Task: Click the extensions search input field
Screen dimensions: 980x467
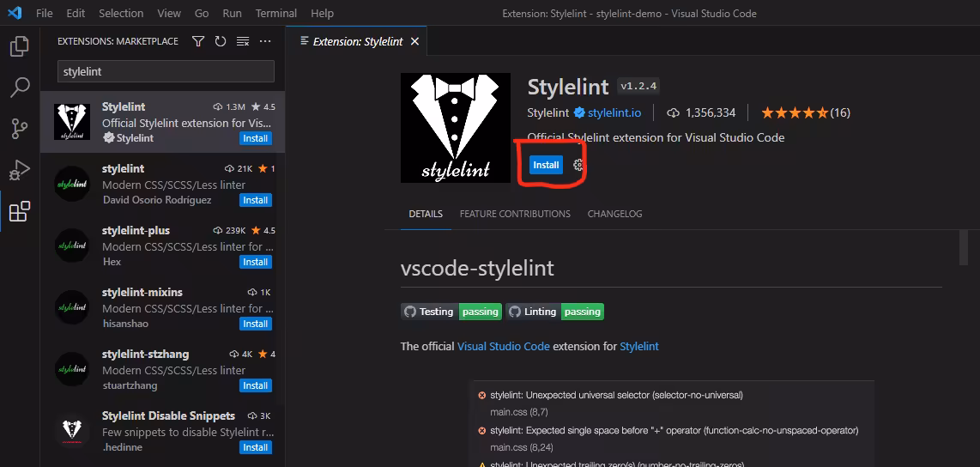Action: click(166, 71)
